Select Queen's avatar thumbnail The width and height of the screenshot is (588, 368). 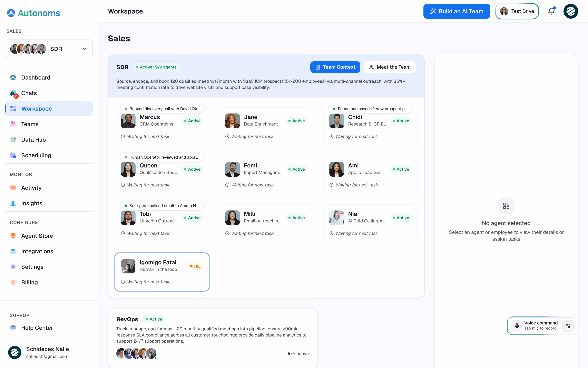pos(128,169)
